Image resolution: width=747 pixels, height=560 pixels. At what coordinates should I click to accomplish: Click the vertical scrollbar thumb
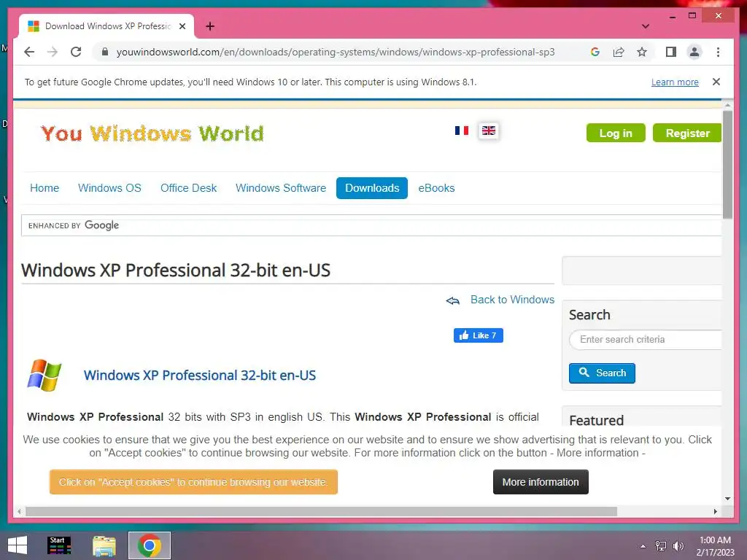point(727,164)
